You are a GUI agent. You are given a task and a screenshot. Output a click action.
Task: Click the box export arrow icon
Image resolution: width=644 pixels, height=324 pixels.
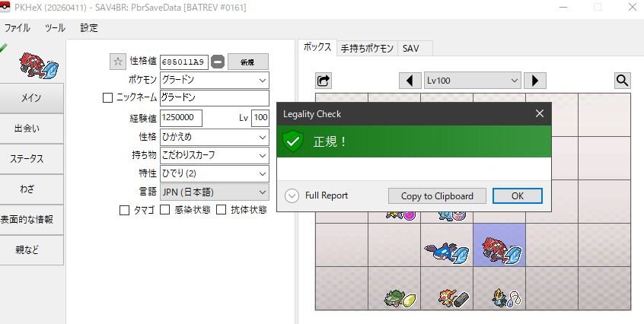(x=324, y=81)
